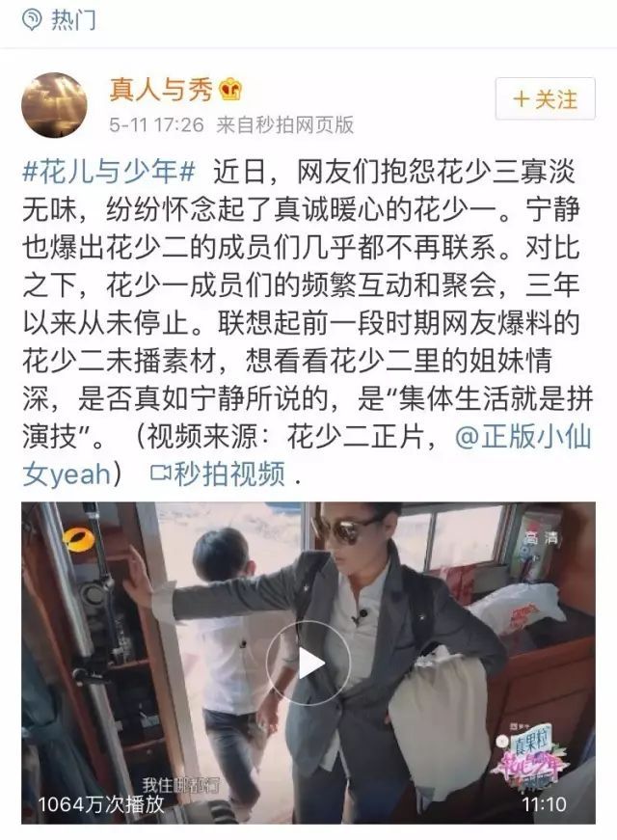Tap the 花儿与少年 show watermark logo
This screenshot has height=840, width=617.
pos(529,762)
